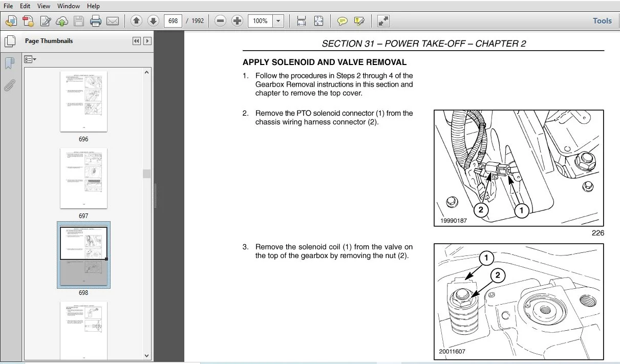The height and width of the screenshot is (364, 620).
Task: Click the step text 'Remove the PTO solenoid connector'
Action: [315, 113]
